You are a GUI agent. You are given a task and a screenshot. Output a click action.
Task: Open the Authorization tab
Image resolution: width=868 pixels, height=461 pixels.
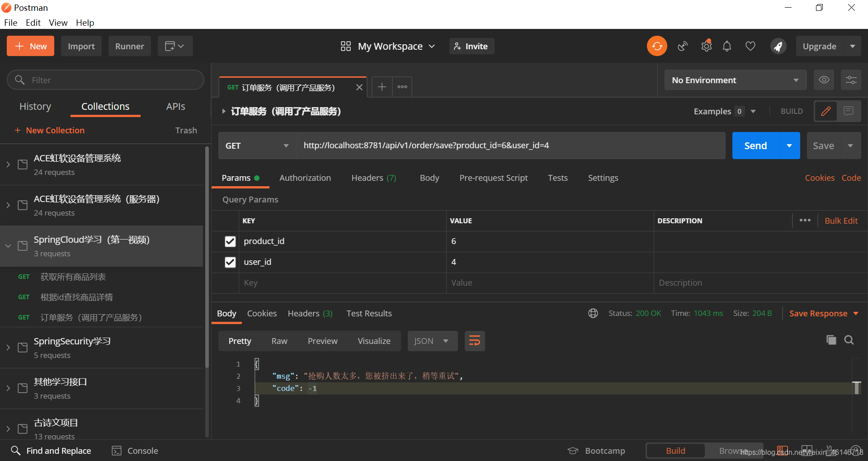point(305,178)
